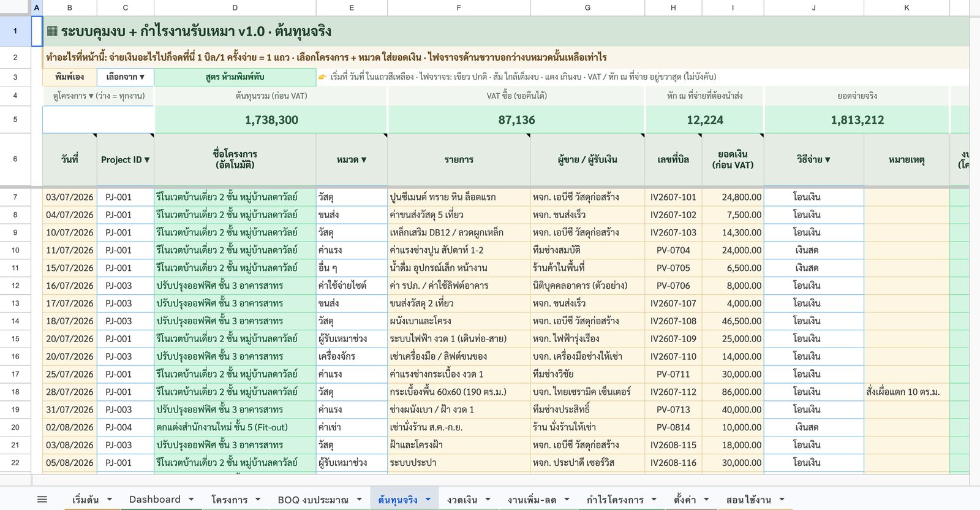Click the select-all corner box of the grid
This screenshot has height=510, width=980.
15,7
